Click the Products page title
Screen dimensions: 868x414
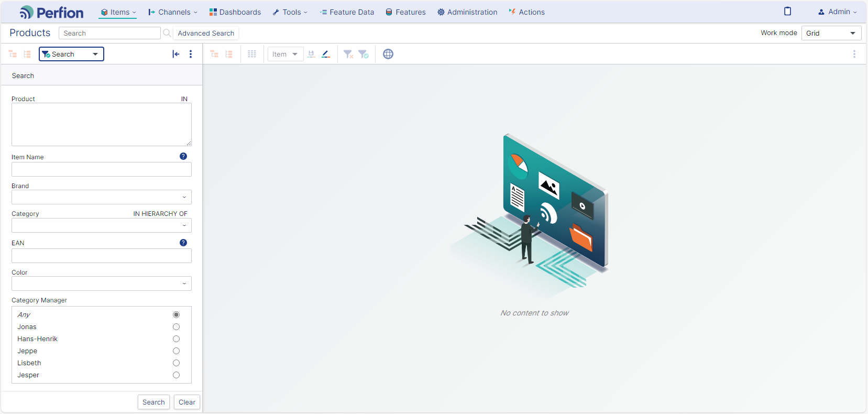pyautogui.click(x=30, y=32)
